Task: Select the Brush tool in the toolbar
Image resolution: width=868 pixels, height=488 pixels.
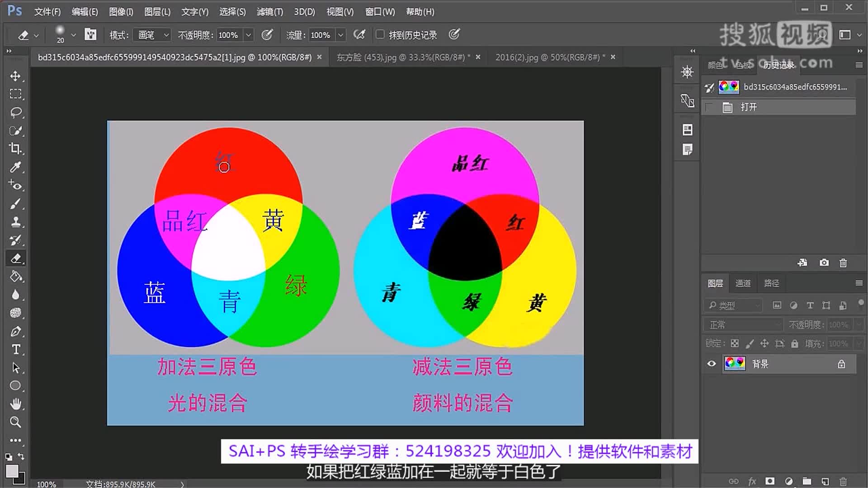Action: click(16, 203)
